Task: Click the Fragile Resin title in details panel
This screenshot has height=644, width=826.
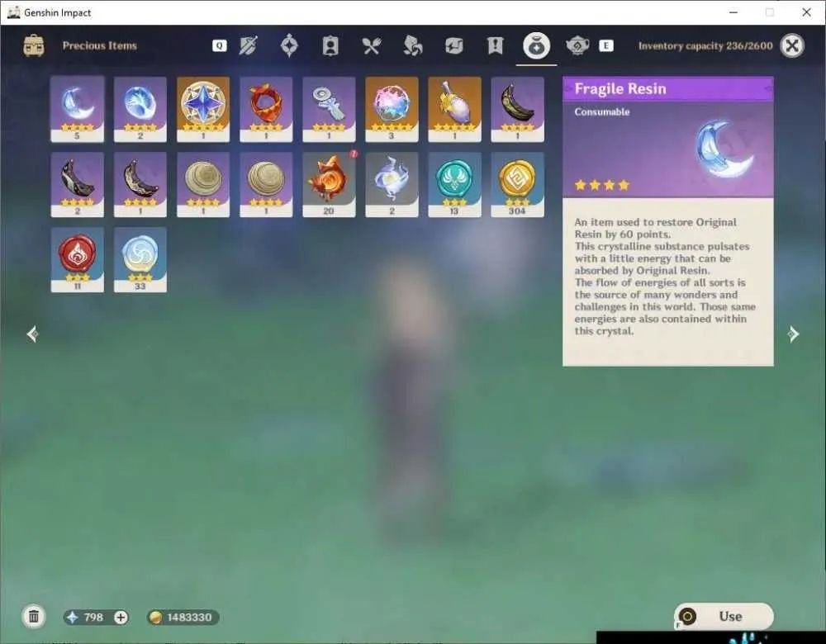Action: click(x=620, y=88)
